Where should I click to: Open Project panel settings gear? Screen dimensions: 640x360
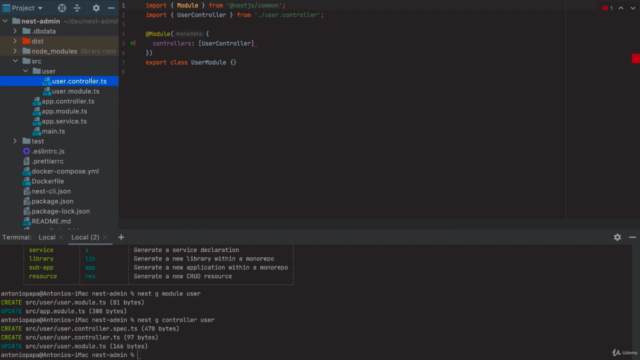tap(96, 8)
